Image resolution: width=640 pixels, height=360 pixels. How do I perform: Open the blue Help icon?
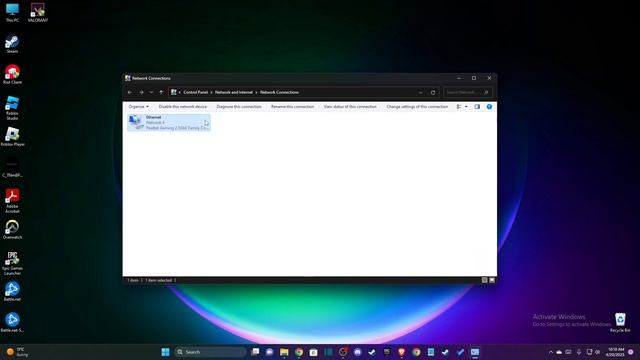(489, 107)
